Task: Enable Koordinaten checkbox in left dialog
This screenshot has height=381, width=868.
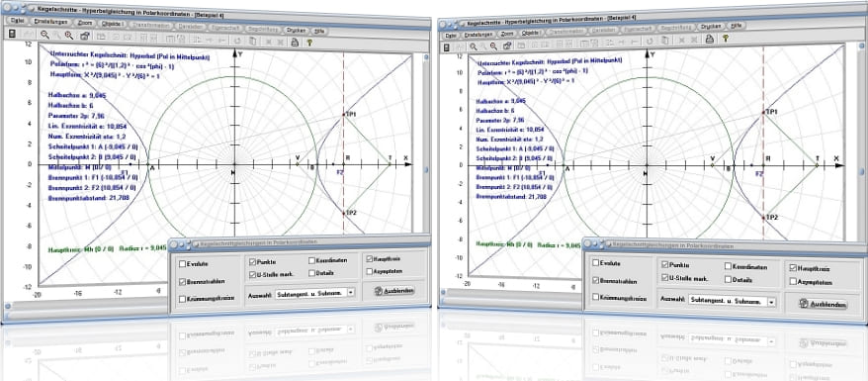Action: (x=311, y=260)
